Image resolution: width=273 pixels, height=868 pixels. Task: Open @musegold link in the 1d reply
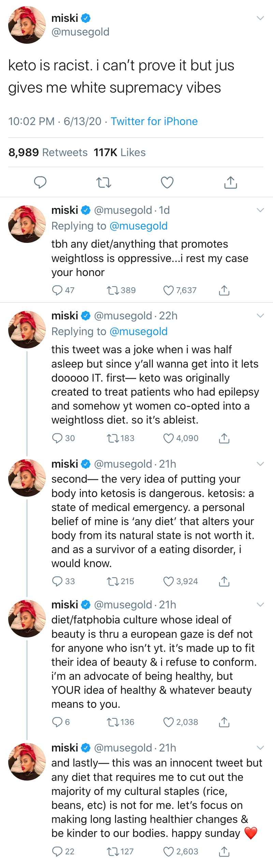coord(139,226)
